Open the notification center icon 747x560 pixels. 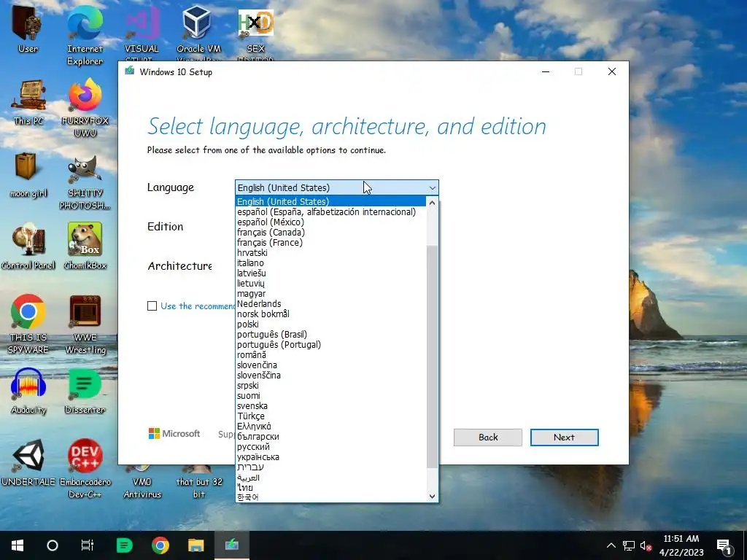[x=724, y=545]
